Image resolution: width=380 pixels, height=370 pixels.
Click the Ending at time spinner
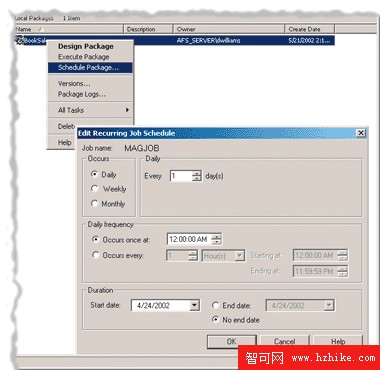[x=342, y=271]
